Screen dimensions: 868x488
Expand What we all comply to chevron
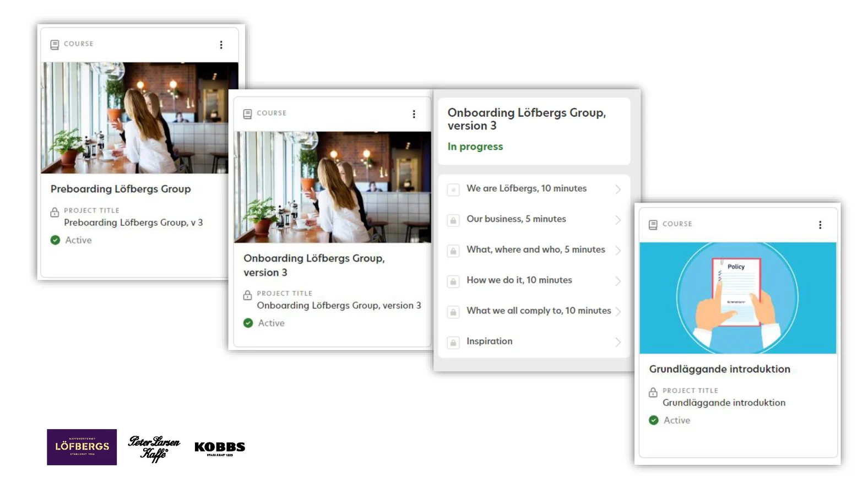tap(618, 312)
